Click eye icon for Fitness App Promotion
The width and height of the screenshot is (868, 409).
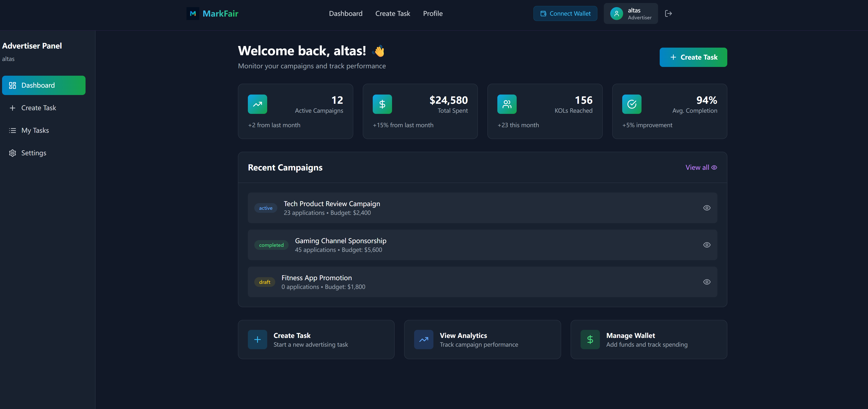(x=707, y=282)
